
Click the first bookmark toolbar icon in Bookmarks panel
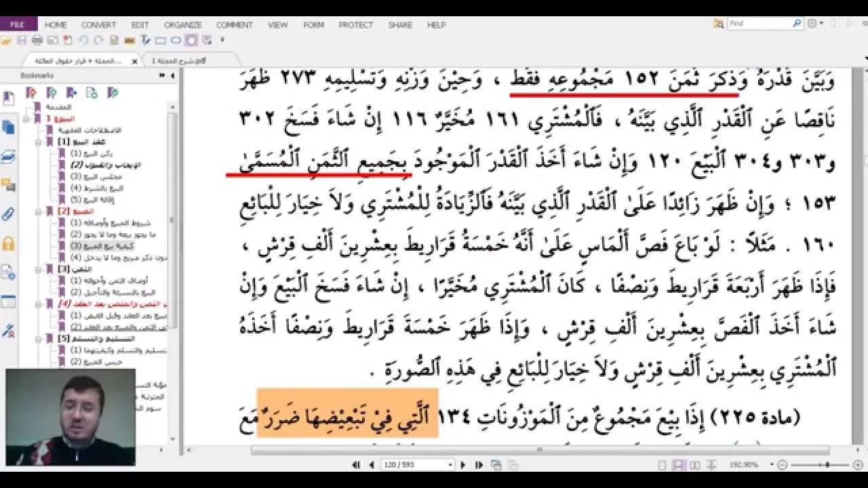point(31,93)
